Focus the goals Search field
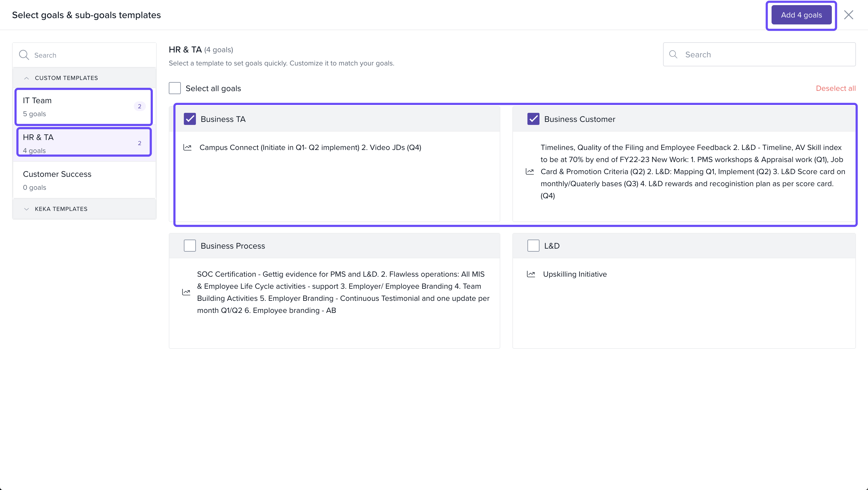This screenshot has height=490, width=868. coord(765,54)
